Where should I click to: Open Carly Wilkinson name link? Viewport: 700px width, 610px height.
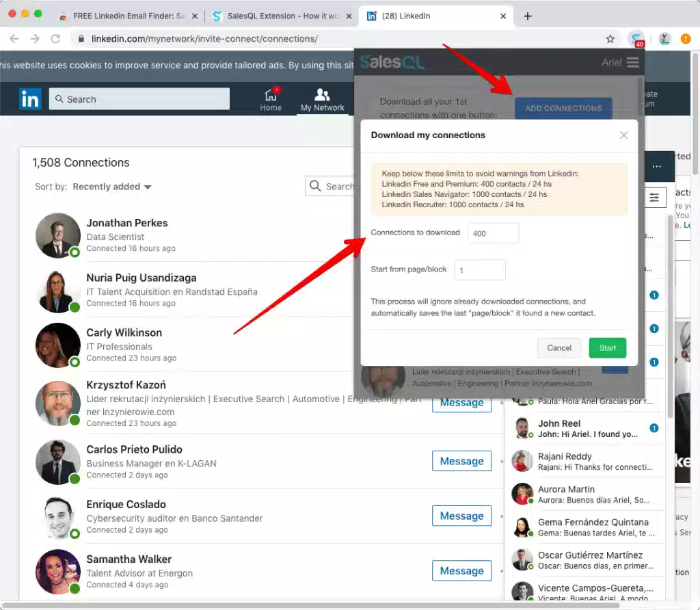[x=124, y=332]
